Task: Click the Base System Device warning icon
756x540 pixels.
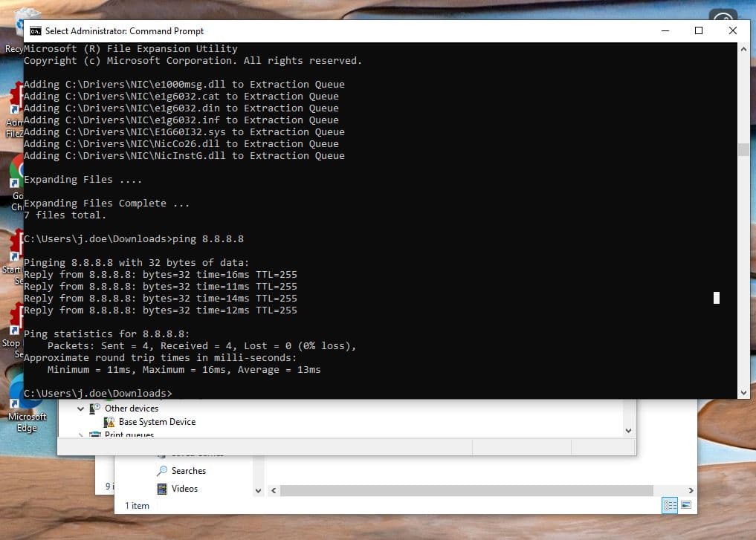Action: click(x=109, y=422)
